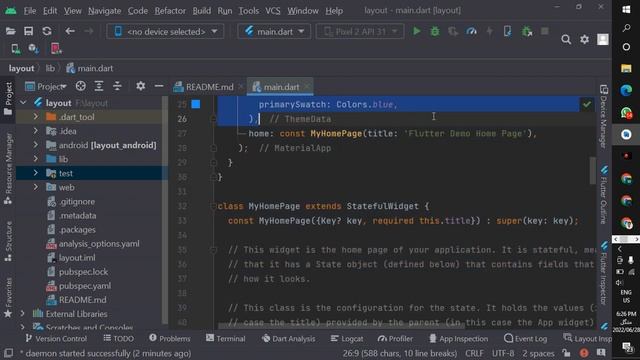Open the Refactor menu
Image resolution: width=640 pixels, height=360 pixels.
[x=170, y=11]
